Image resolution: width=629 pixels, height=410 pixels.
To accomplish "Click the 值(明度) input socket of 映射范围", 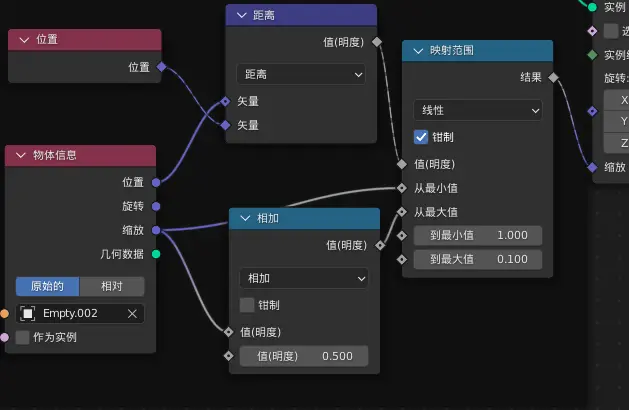I will click(402, 164).
